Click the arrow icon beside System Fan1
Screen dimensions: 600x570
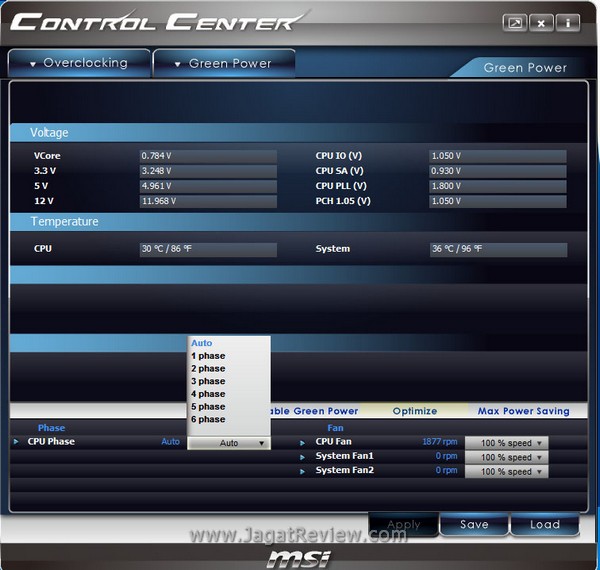coord(304,456)
